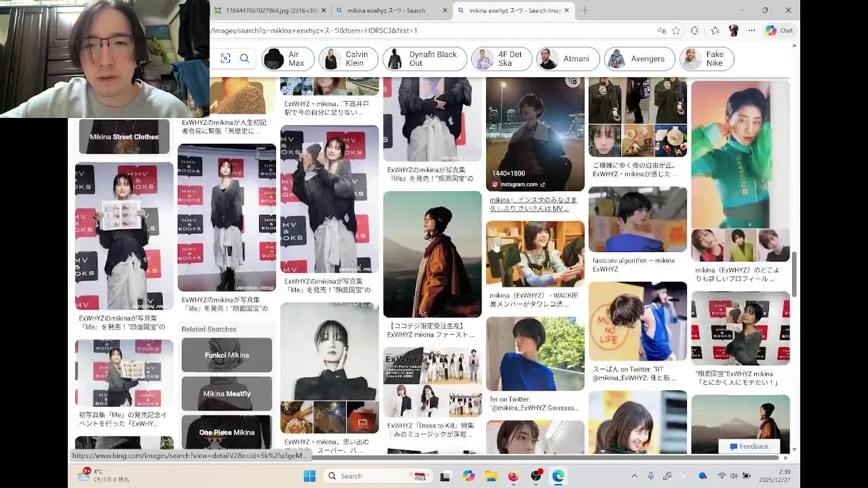Open visual search camera icon
The image size is (868, 488).
225,59
